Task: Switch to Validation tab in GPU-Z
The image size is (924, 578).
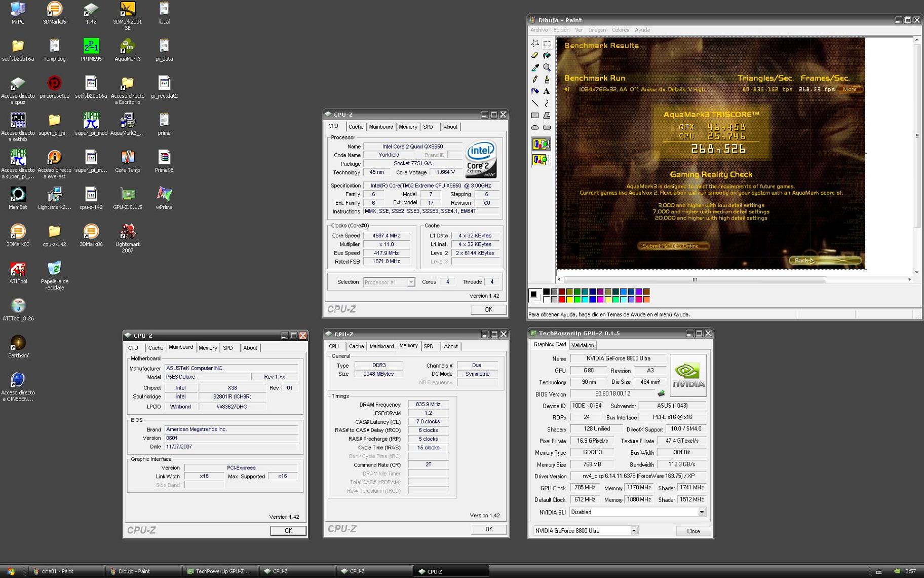Action: 583,345
